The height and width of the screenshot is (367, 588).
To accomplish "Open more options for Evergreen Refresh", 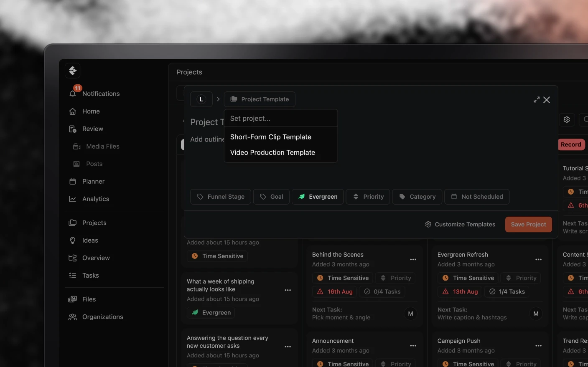I will click(538, 260).
